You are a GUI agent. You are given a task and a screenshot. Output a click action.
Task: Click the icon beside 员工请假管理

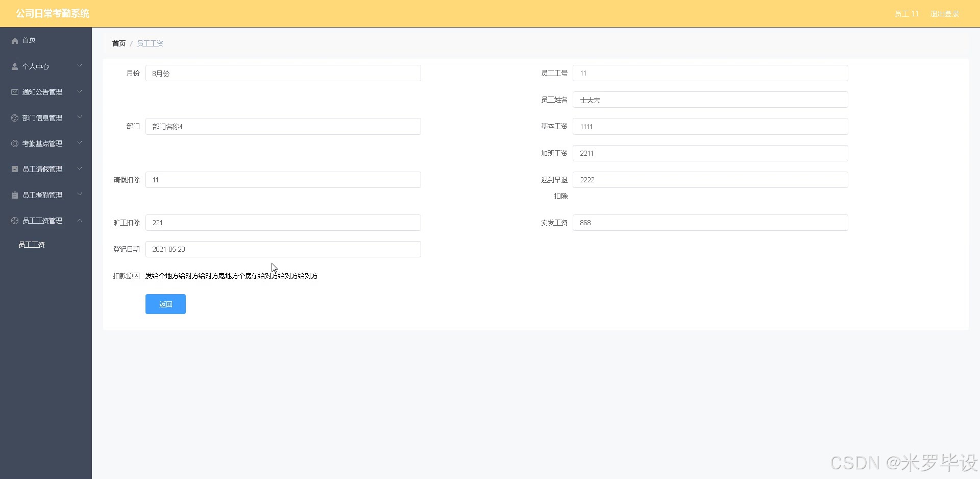pos(15,169)
